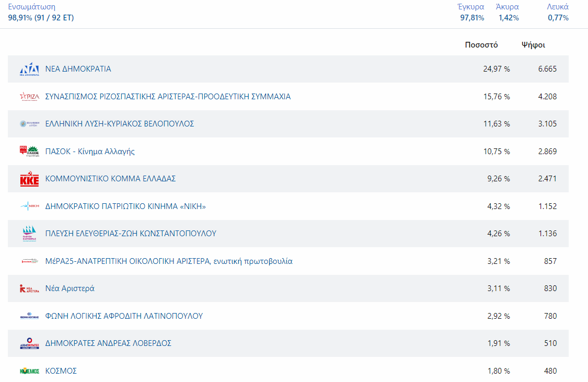Click the 2.471 votes cell
The height and width of the screenshot is (382, 588).
(548, 179)
